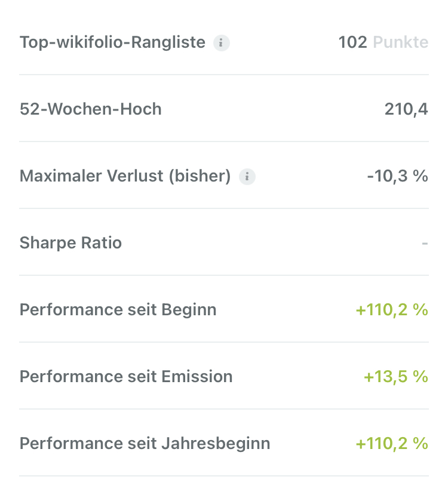The image size is (448, 492).
Task: Select the -10,3 % loss value
Action: (x=397, y=176)
